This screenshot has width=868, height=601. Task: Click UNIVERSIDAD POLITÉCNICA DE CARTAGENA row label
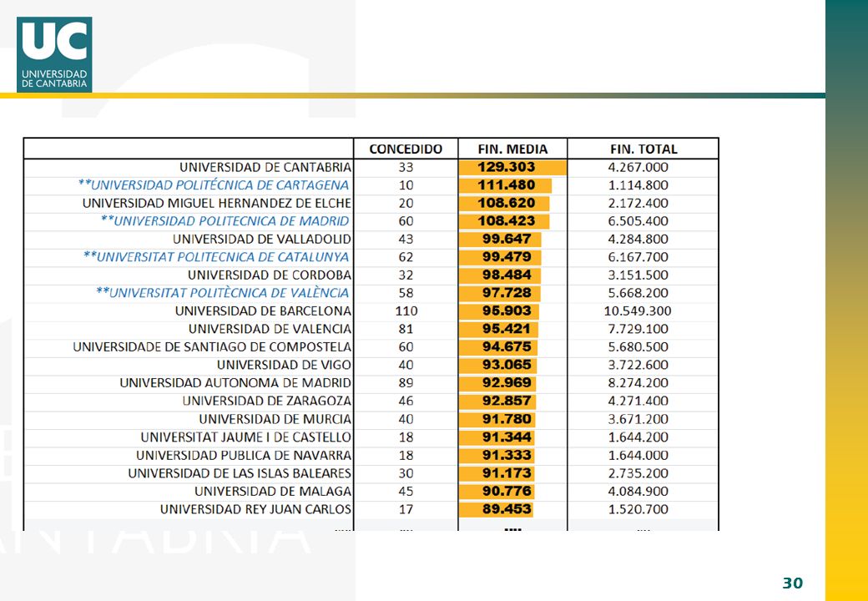(x=214, y=184)
